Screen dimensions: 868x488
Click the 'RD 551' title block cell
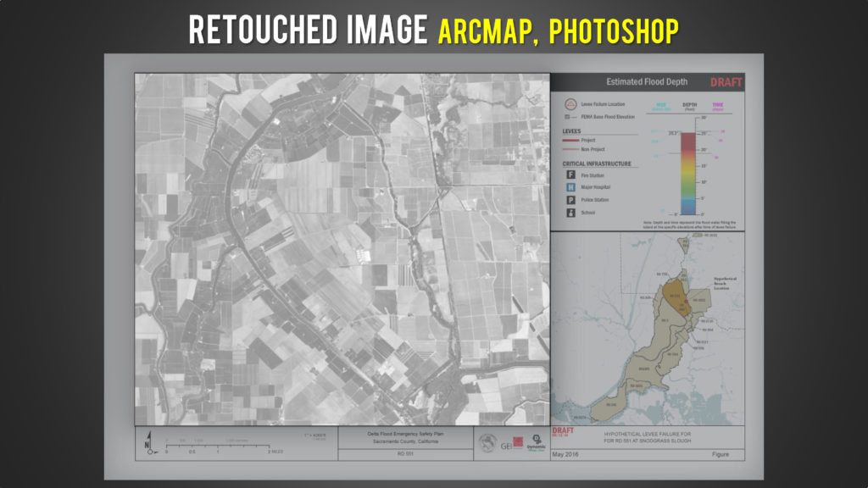[x=405, y=454]
